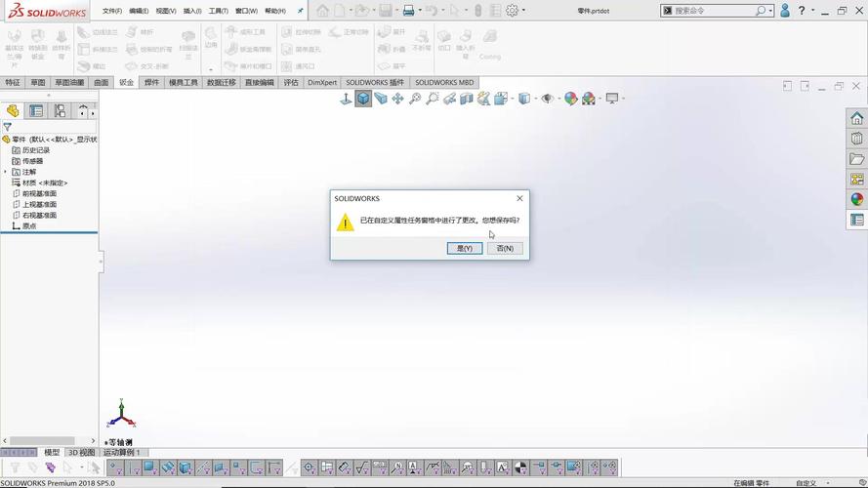Expand the 注解 tree node

(x=6, y=172)
